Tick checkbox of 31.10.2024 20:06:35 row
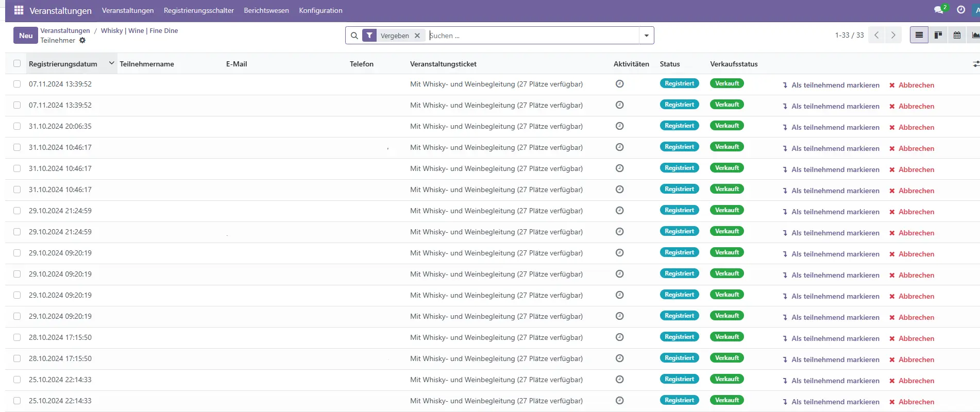 click(17, 126)
